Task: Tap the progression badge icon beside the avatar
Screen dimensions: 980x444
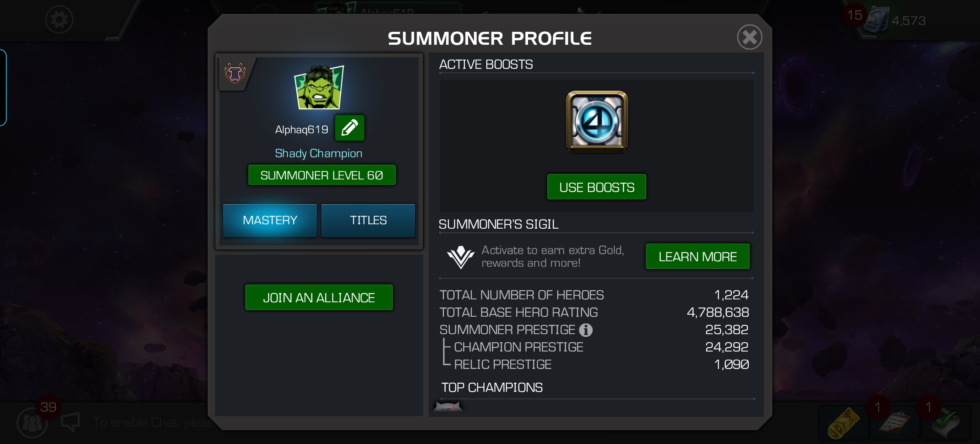Action: pyautogui.click(x=235, y=73)
